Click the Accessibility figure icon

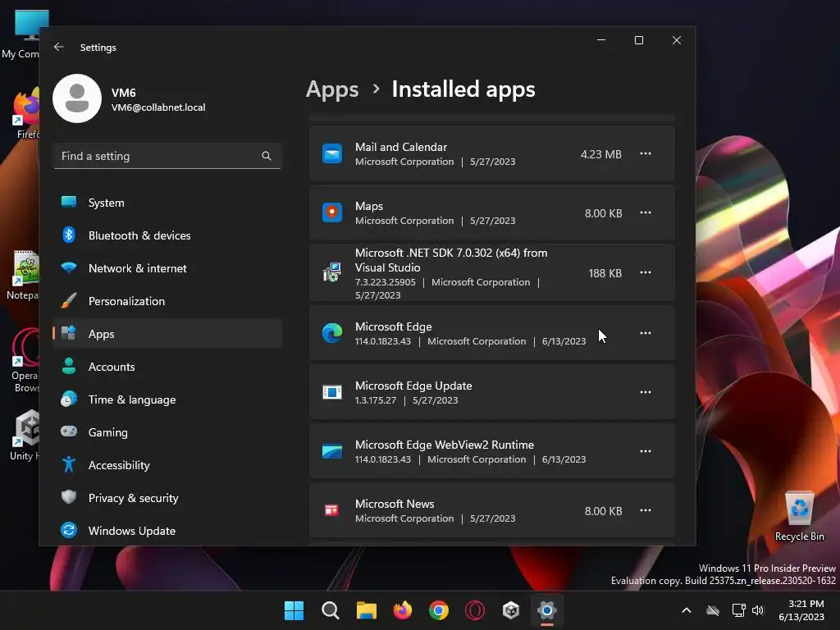pos(69,464)
